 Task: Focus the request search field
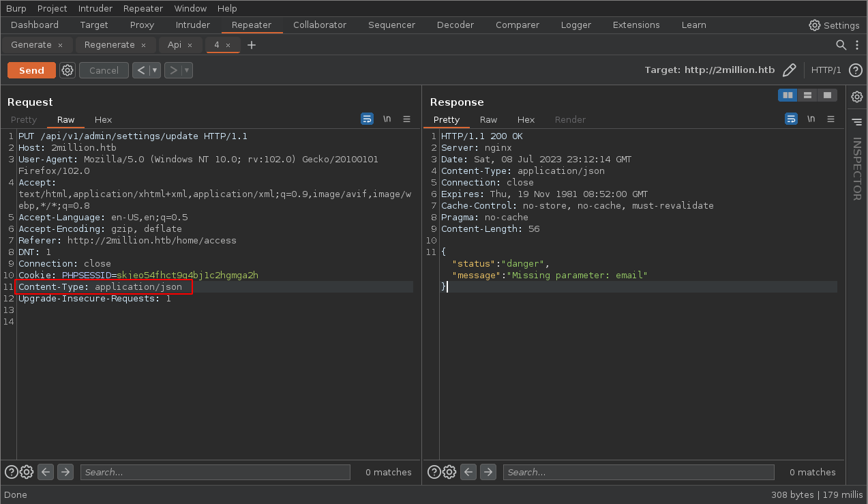coord(215,472)
